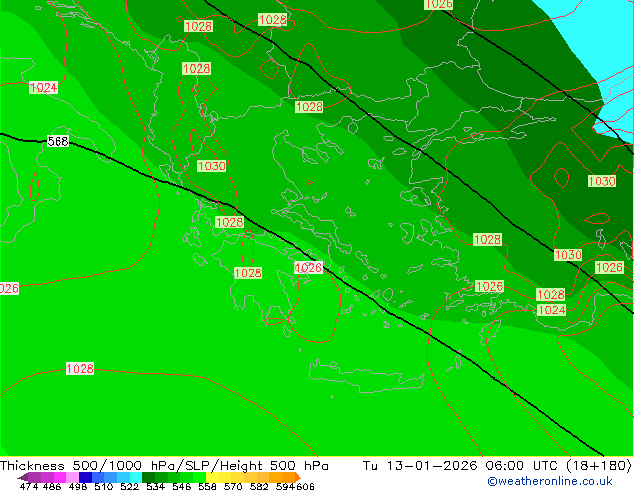The height and width of the screenshot is (490, 634).
Task: Click the 594 legend value
Action: [x=285, y=486]
